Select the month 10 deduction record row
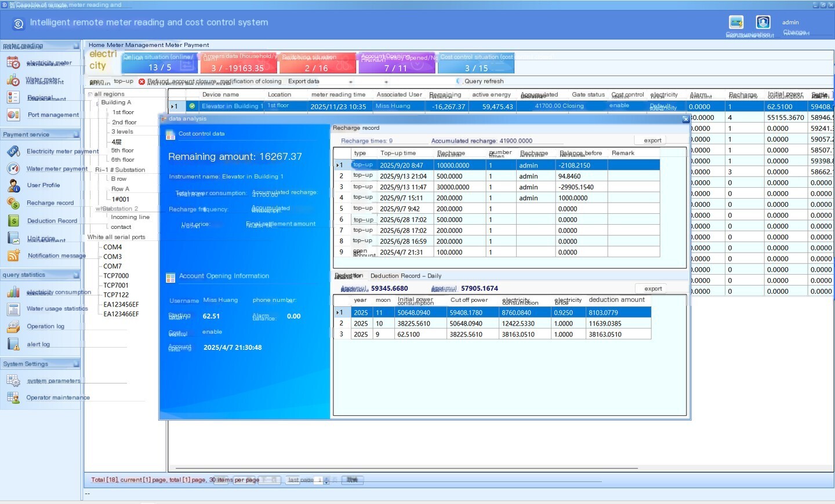 click(492, 324)
